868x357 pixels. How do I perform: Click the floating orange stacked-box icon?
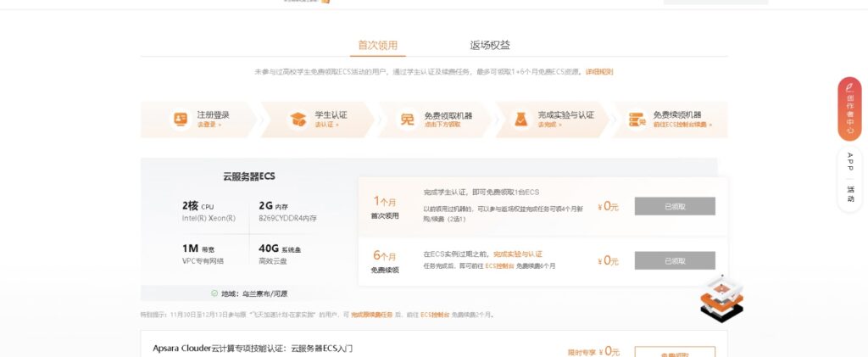pyautogui.click(x=721, y=298)
